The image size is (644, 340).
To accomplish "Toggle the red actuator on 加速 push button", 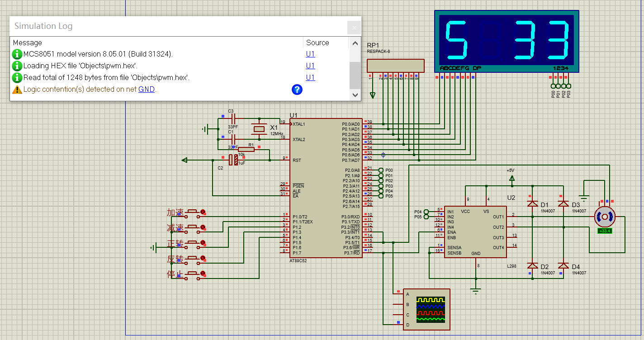I will [x=203, y=212].
